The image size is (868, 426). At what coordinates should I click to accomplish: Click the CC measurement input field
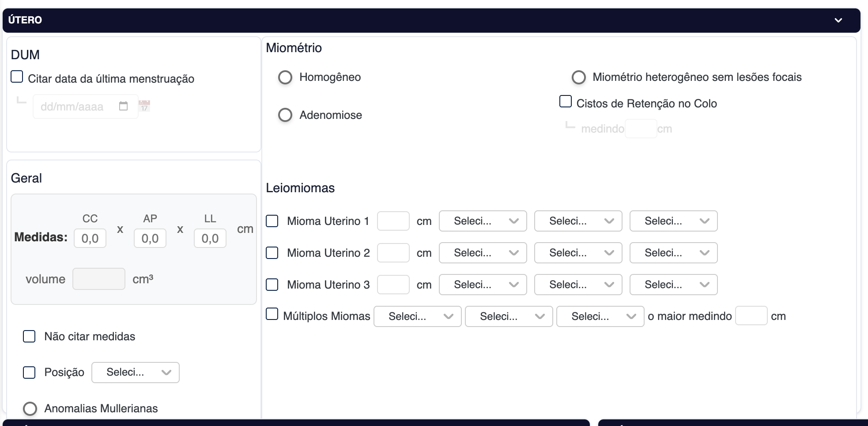(x=90, y=239)
